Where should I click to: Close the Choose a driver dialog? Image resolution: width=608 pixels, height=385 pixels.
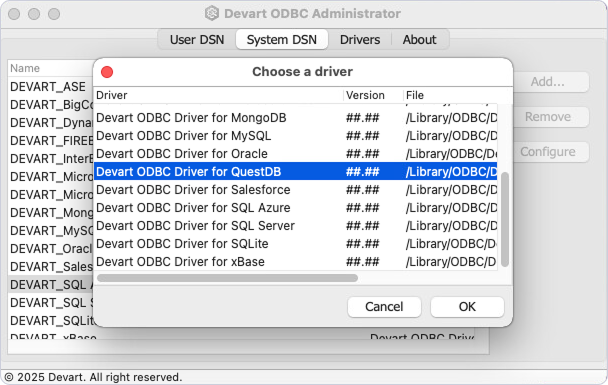click(x=107, y=72)
